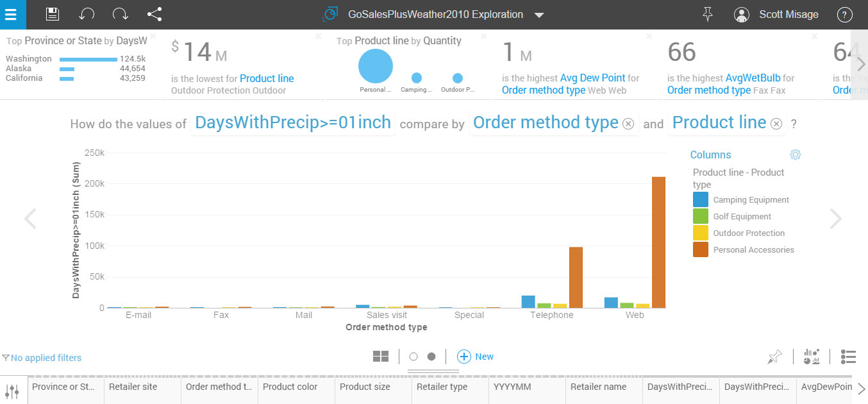Click the Scott Misage user name
The width and height of the screenshot is (868, 404).
point(789,14)
